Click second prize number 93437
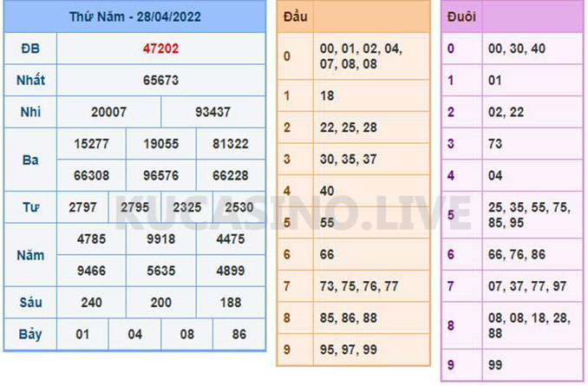588x386 pixels. point(212,112)
